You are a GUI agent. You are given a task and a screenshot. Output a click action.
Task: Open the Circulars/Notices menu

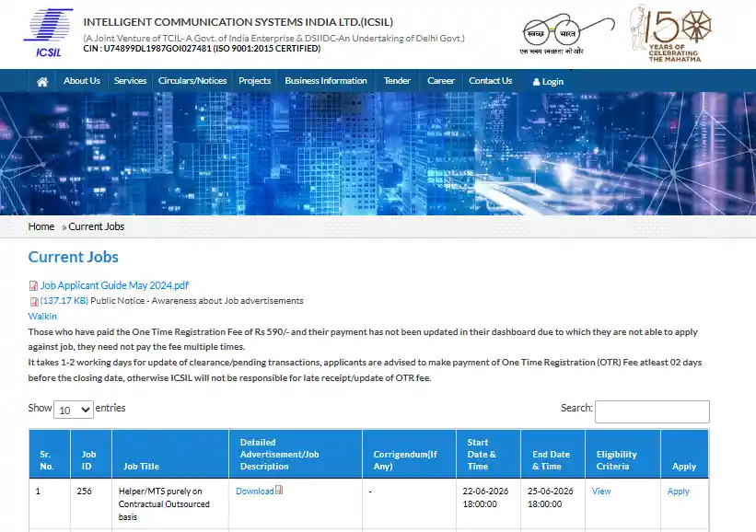192,81
